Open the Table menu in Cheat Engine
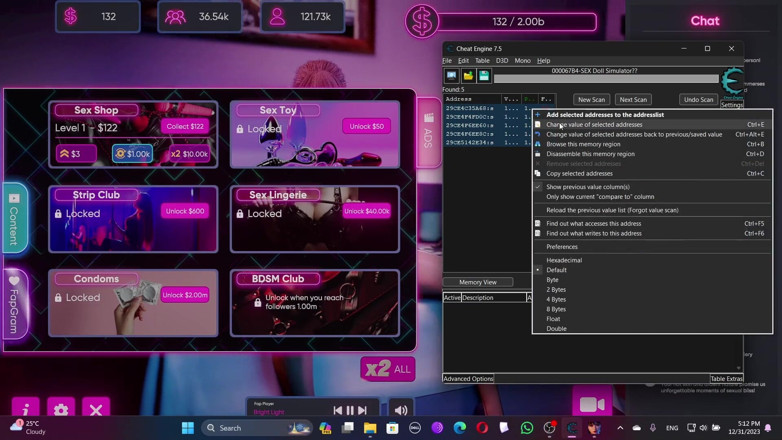This screenshot has width=782, height=440. tap(482, 60)
